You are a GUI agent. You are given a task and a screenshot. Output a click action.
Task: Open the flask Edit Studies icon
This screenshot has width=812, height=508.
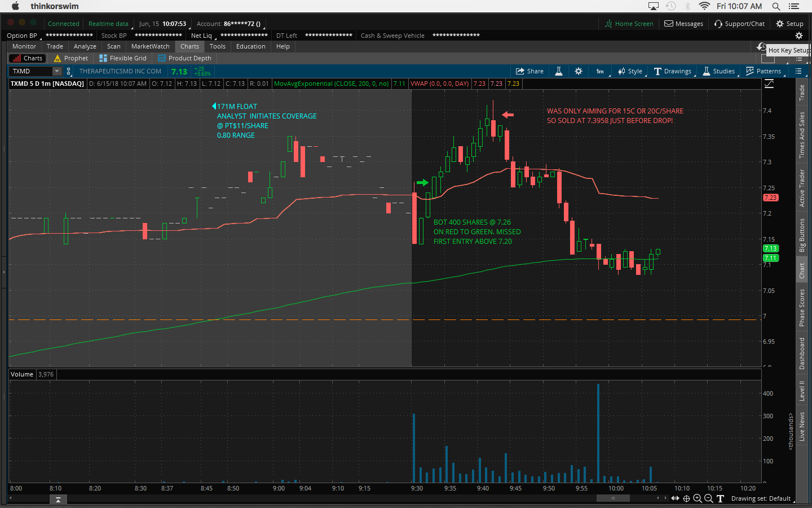click(x=559, y=71)
